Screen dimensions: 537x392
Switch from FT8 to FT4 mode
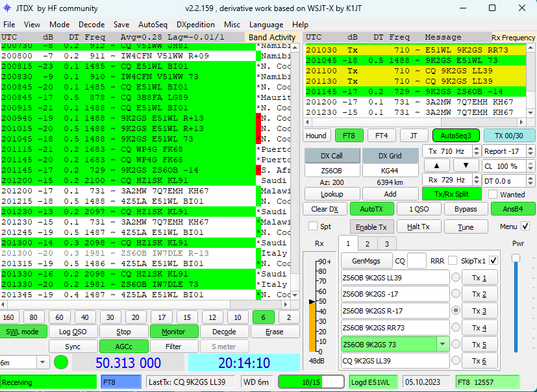383,136
